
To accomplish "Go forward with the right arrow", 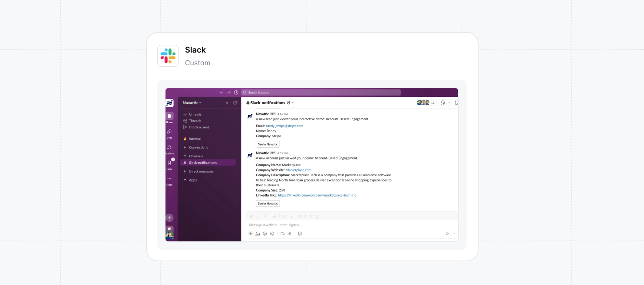I will (229, 92).
